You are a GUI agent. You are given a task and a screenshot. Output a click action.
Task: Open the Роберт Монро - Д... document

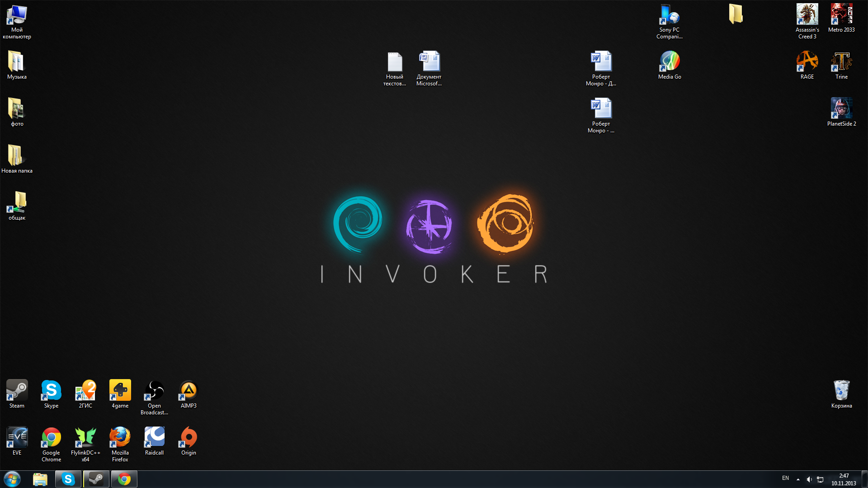point(601,69)
